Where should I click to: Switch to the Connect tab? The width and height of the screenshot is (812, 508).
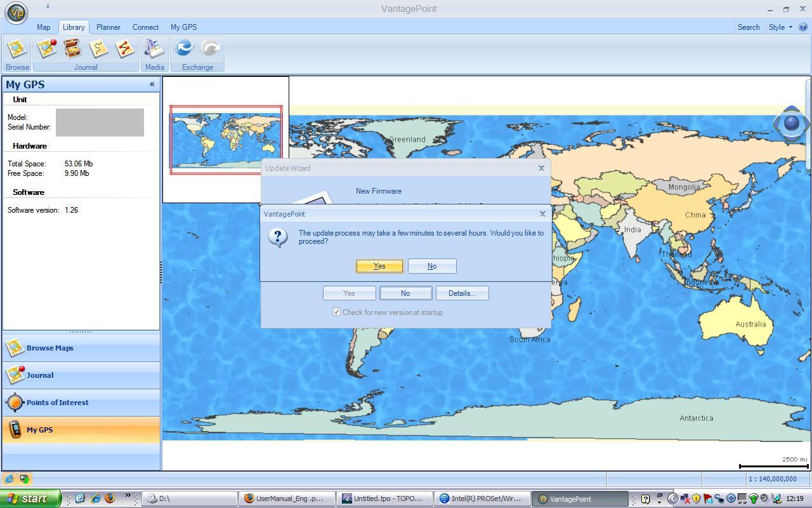[x=145, y=27]
